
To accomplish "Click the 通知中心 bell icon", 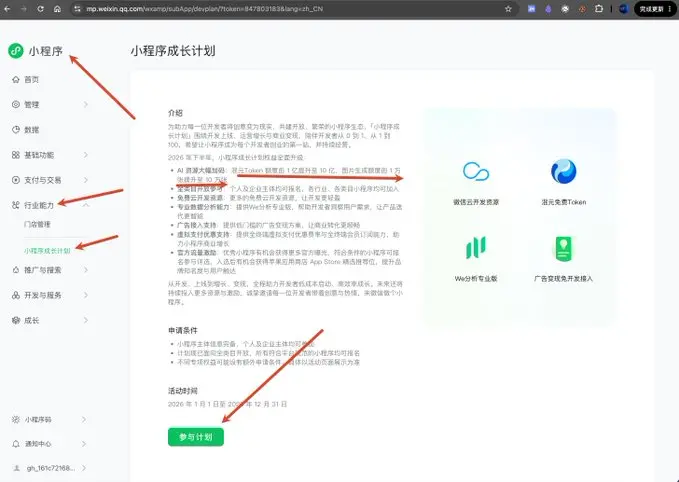I will pyautogui.click(x=16, y=444).
